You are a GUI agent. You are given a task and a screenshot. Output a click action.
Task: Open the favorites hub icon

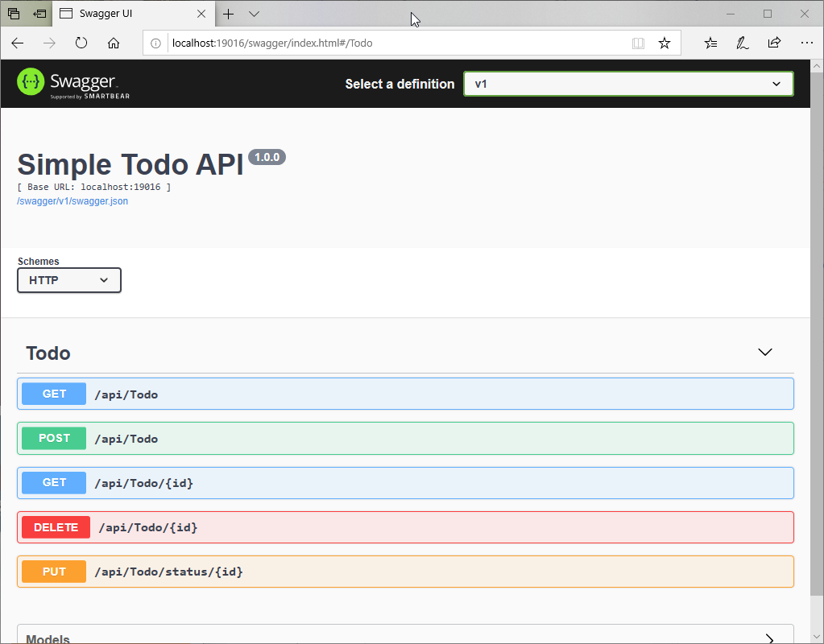click(710, 43)
